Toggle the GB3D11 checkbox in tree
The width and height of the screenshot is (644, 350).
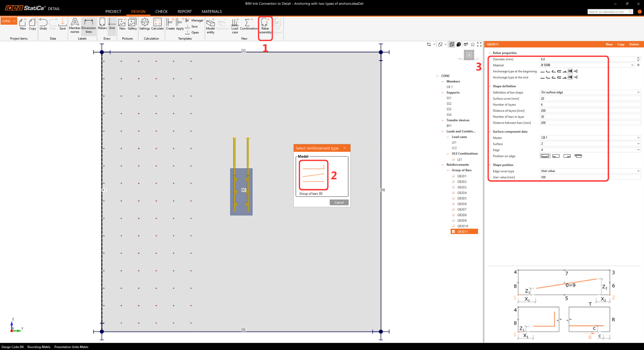(453, 232)
